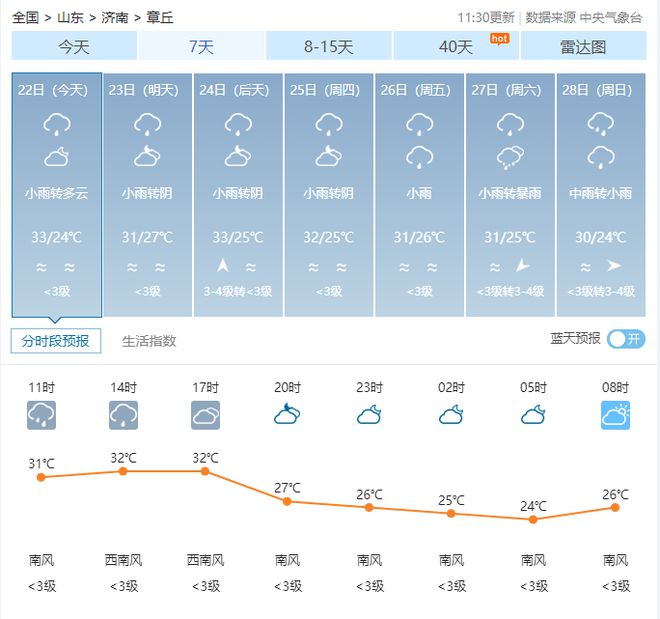
Task: Switch to the 7天 forecast tab
Action: tap(202, 45)
